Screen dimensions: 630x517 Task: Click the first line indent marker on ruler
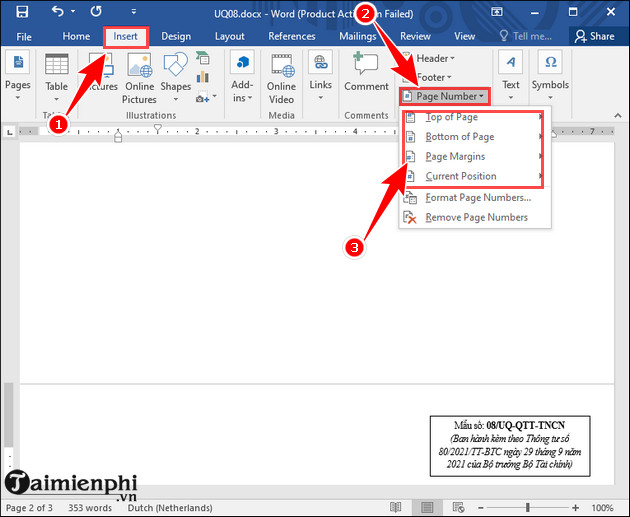coord(158,129)
